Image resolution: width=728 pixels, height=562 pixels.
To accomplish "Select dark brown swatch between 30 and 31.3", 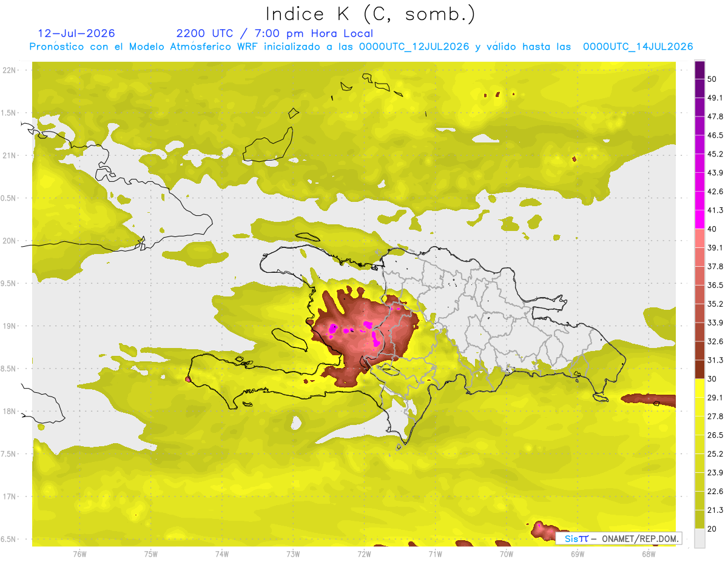I will (x=699, y=369).
